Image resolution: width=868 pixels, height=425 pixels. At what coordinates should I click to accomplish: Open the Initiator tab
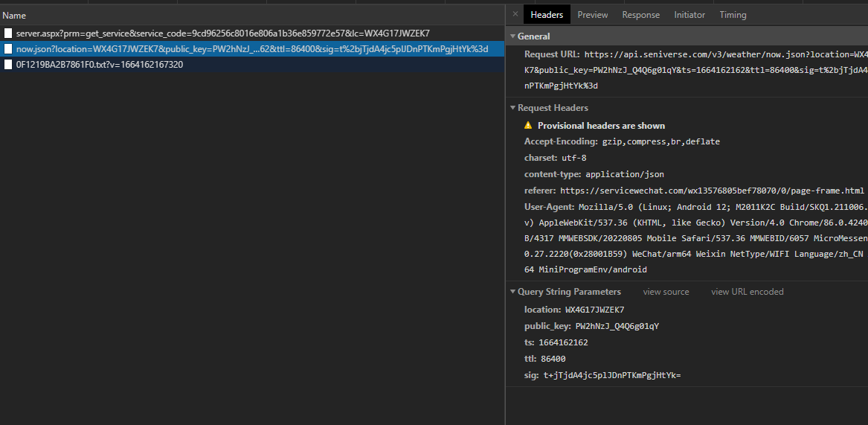[689, 15]
